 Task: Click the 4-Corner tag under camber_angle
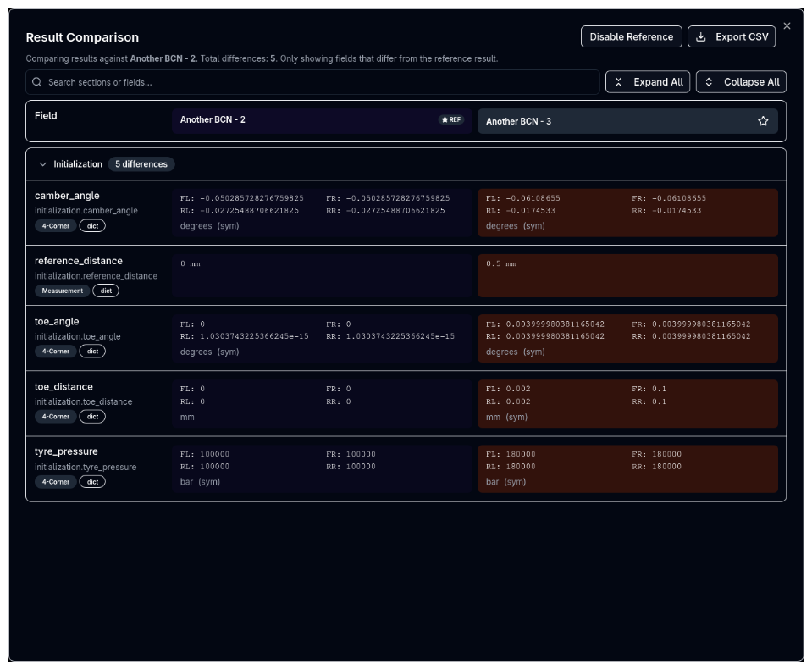(56, 226)
